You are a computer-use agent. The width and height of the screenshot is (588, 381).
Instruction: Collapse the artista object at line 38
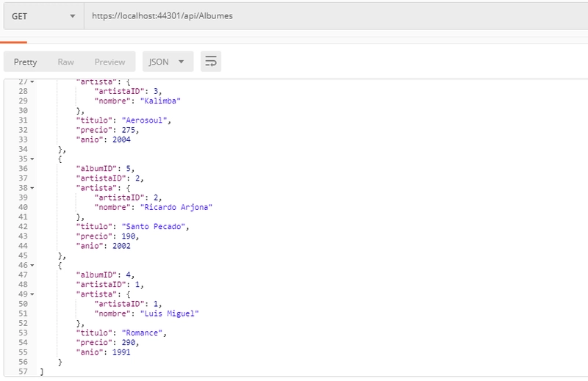[32, 188]
